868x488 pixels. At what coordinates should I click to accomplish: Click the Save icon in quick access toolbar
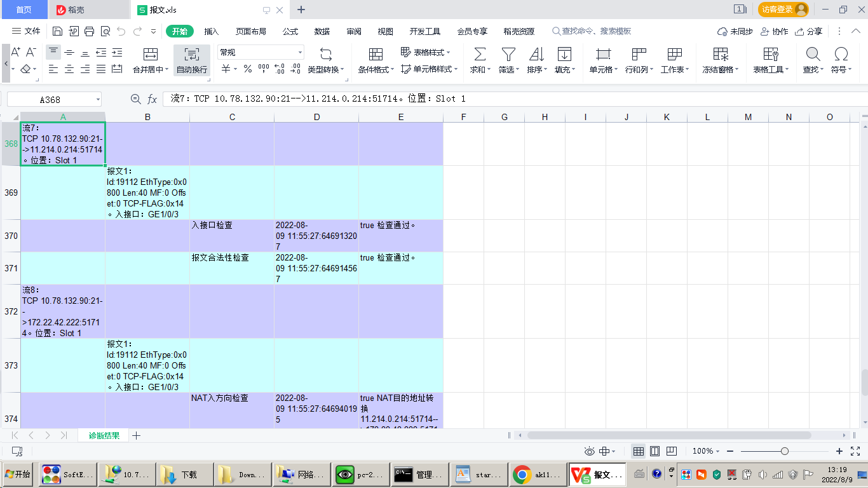[x=57, y=31]
